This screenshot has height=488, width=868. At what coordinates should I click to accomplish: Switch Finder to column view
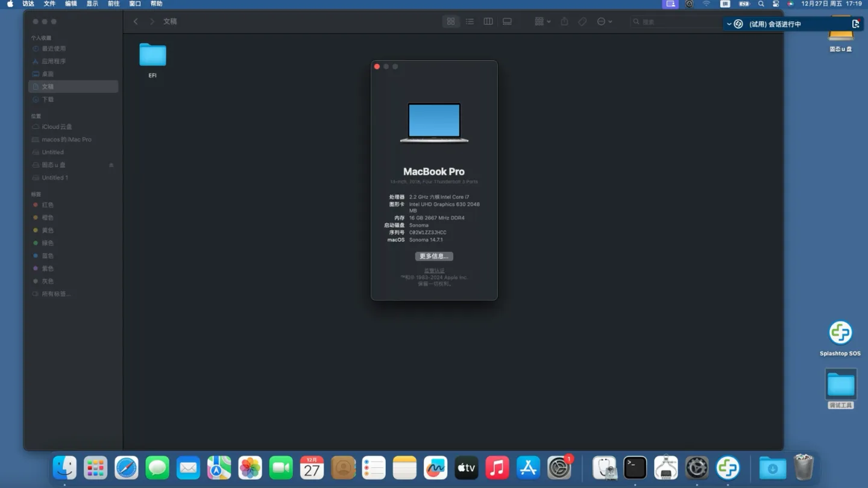point(488,22)
